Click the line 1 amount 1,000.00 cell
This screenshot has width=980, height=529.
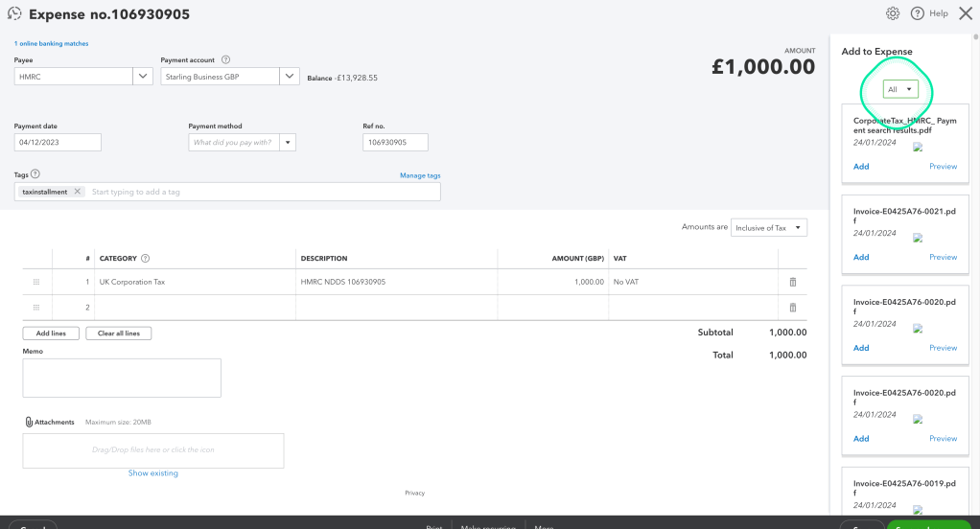tap(553, 282)
